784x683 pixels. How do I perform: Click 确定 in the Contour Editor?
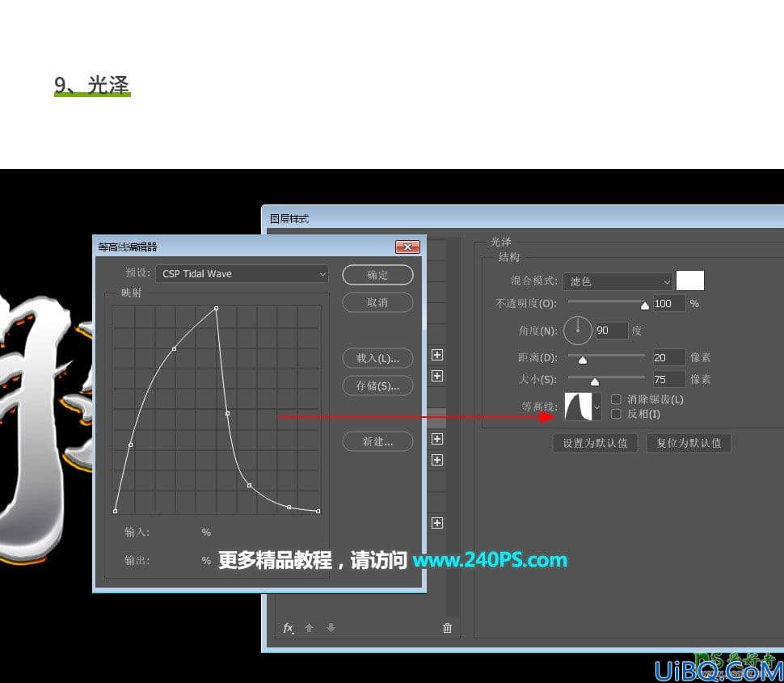pos(377,275)
